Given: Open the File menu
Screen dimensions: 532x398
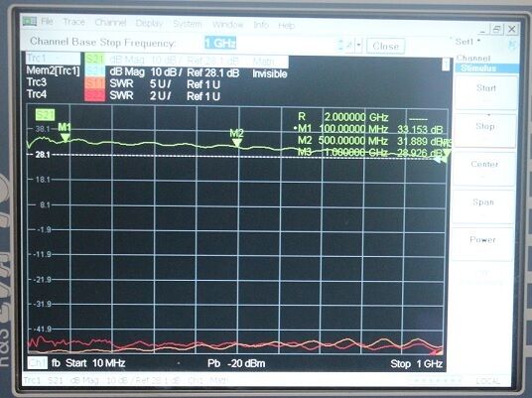Looking at the screenshot, I should pos(47,22).
